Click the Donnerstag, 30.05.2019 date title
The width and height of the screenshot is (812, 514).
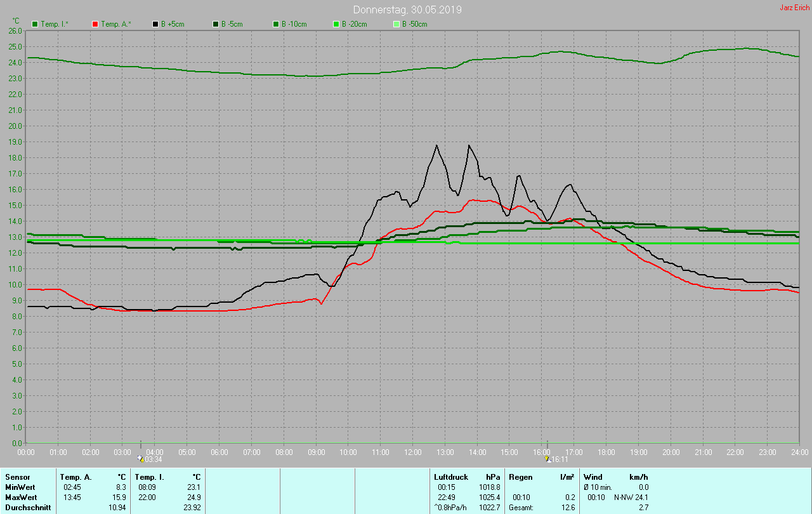[x=407, y=10]
